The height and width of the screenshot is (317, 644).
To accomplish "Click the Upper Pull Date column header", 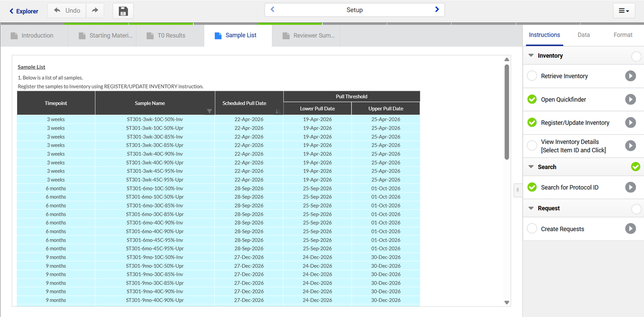I will click(386, 108).
